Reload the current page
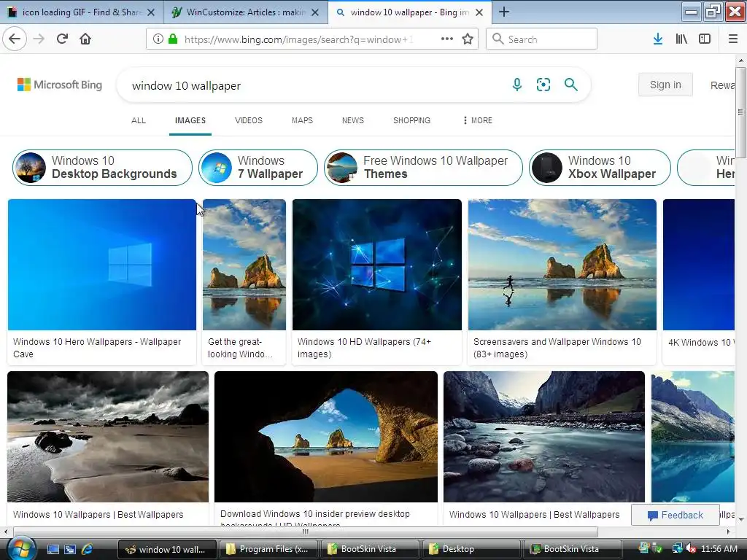This screenshot has width=747, height=560. pyautogui.click(x=62, y=39)
